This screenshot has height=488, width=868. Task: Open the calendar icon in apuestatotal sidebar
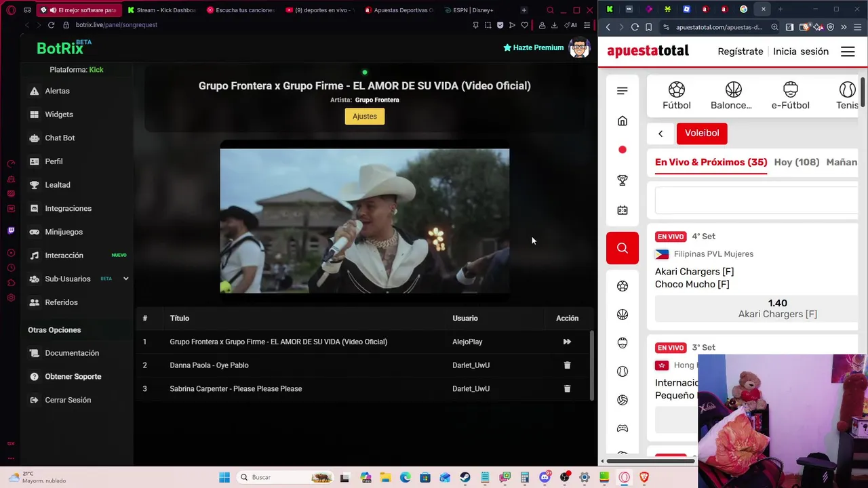coord(623,210)
